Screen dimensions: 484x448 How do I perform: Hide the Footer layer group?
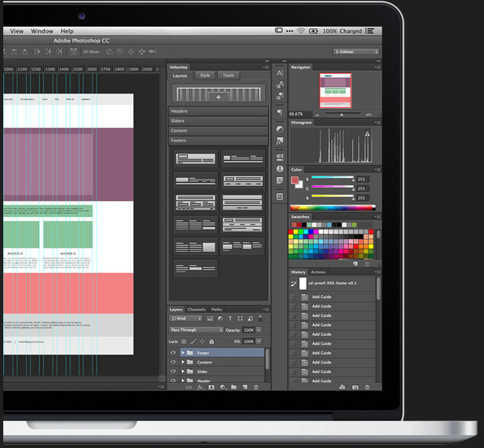(x=173, y=352)
